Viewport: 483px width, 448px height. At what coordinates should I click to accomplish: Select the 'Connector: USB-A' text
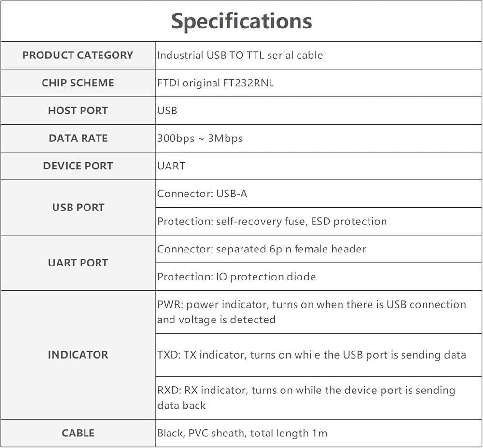point(202,194)
